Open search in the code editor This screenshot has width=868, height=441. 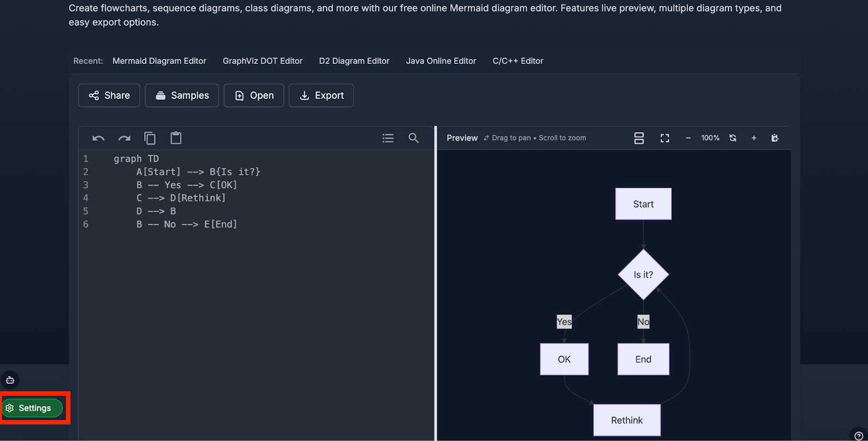pyautogui.click(x=414, y=138)
